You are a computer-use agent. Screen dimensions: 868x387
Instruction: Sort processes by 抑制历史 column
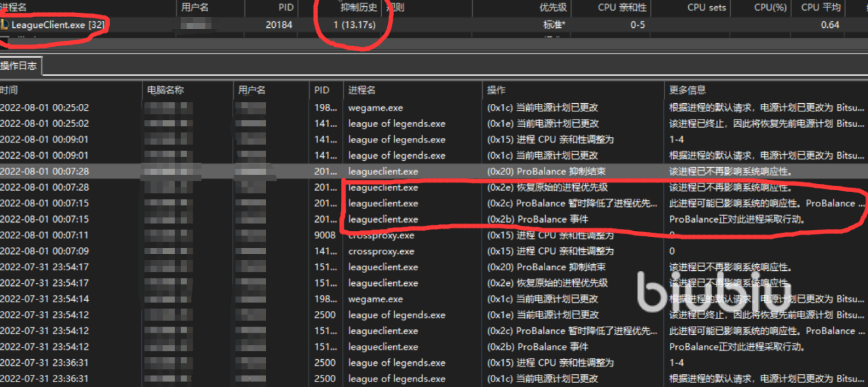(359, 7)
